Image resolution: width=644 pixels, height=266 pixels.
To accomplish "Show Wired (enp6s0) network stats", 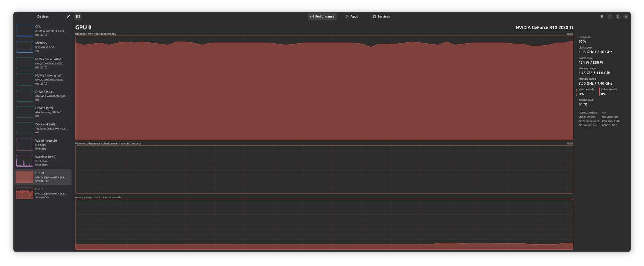I will pos(43,144).
